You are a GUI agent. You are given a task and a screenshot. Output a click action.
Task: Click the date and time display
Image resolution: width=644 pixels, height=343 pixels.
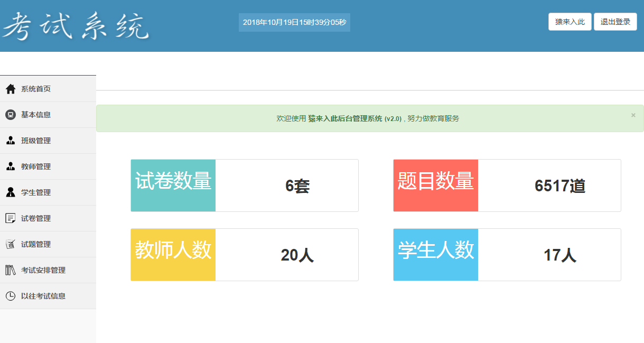click(x=294, y=22)
